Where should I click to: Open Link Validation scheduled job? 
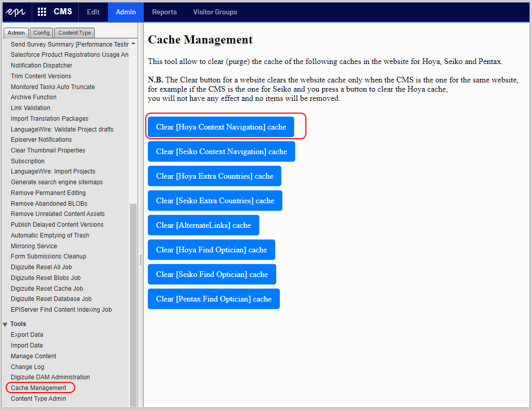click(31, 108)
